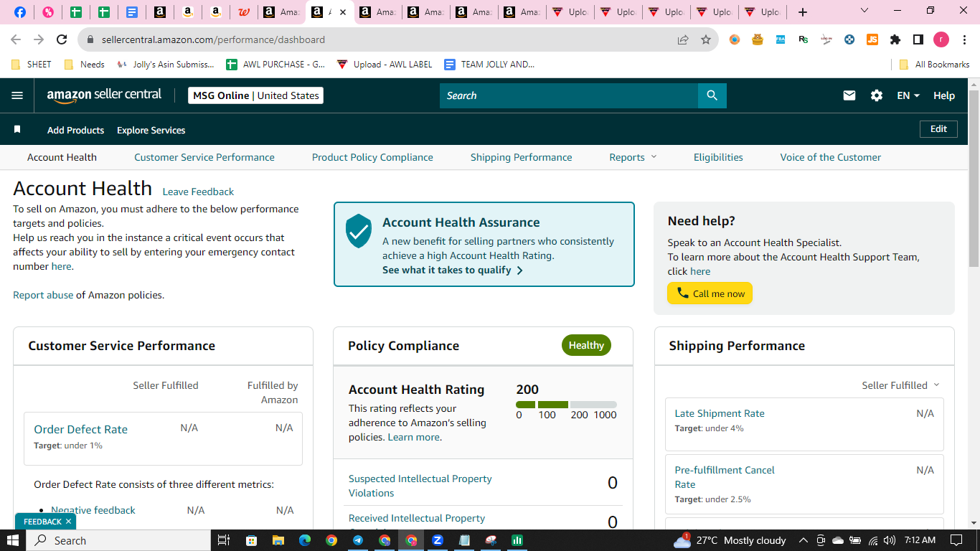Select the Account Health nav tab
The height and width of the screenshot is (551, 980).
(62, 157)
